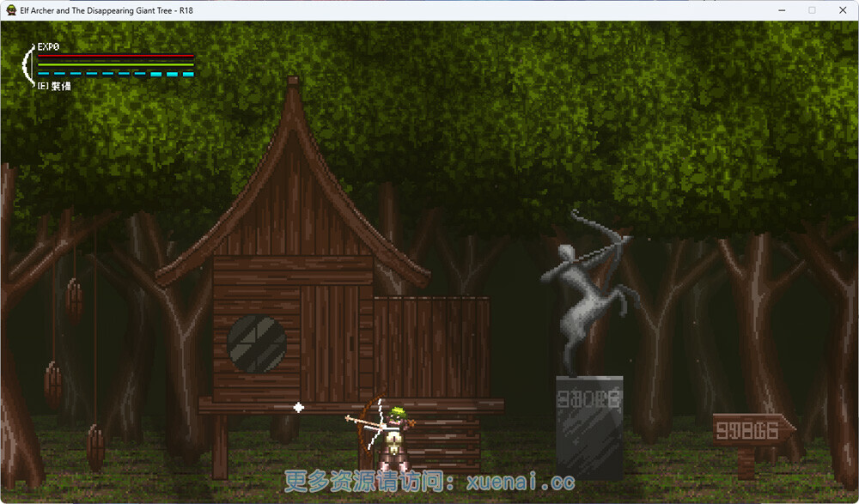Click the xuenai.cc watermark text
The width and height of the screenshot is (859, 504).
coord(429,483)
